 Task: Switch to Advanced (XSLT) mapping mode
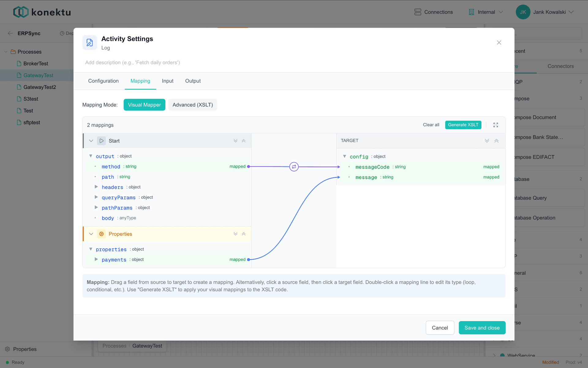click(193, 105)
